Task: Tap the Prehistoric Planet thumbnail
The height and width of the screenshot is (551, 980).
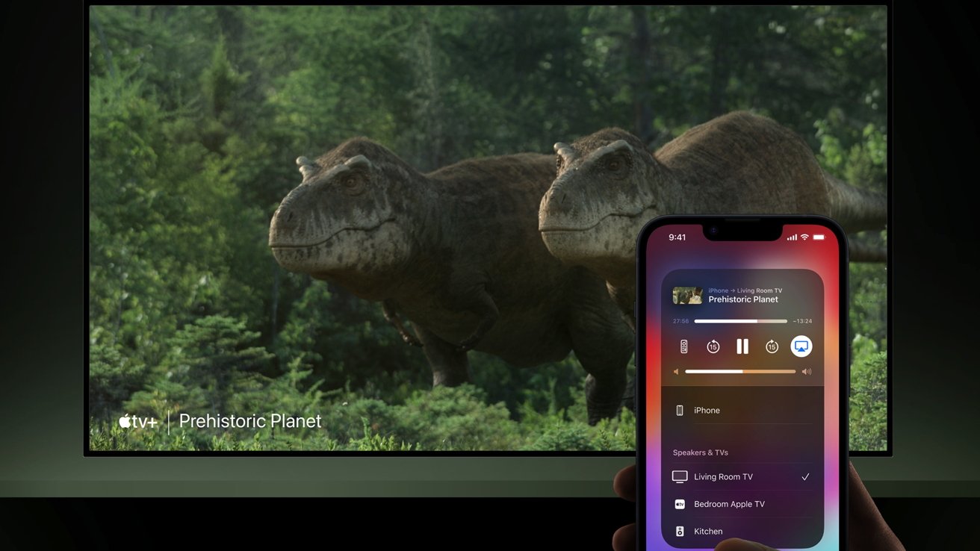Action: 687,296
